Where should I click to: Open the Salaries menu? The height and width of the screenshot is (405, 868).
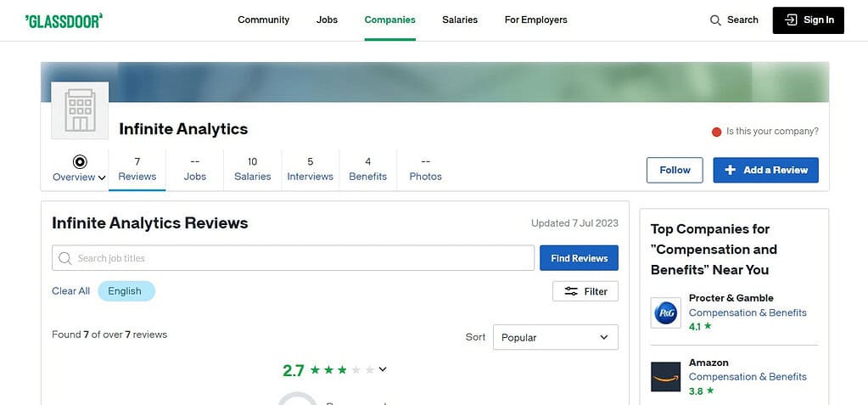(x=460, y=20)
